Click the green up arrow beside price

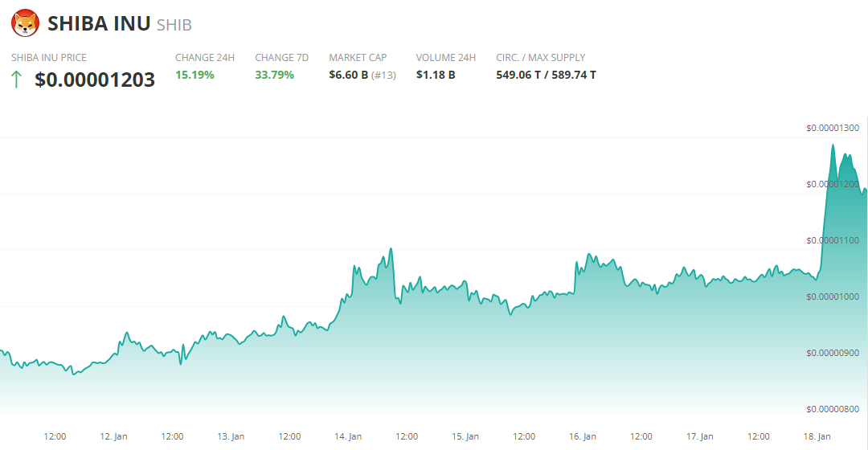pos(16,79)
